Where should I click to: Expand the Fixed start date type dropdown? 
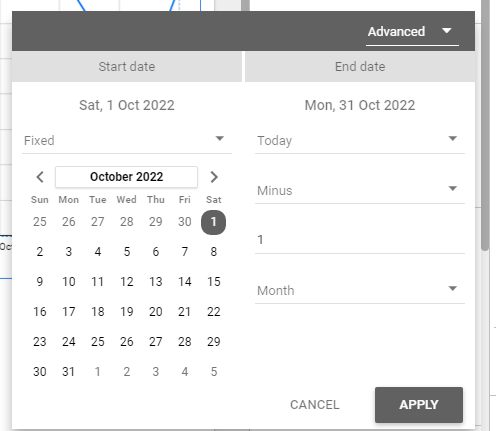(x=127, y=140)
